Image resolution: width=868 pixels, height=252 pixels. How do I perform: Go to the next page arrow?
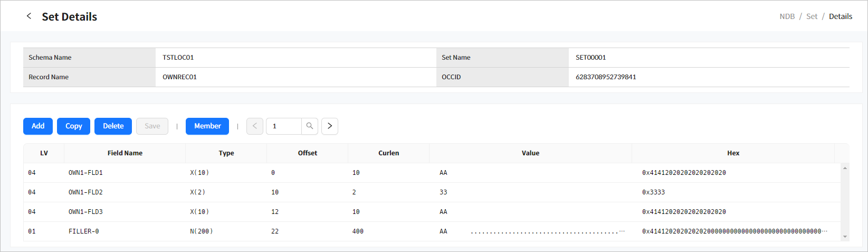pos(330,126)
